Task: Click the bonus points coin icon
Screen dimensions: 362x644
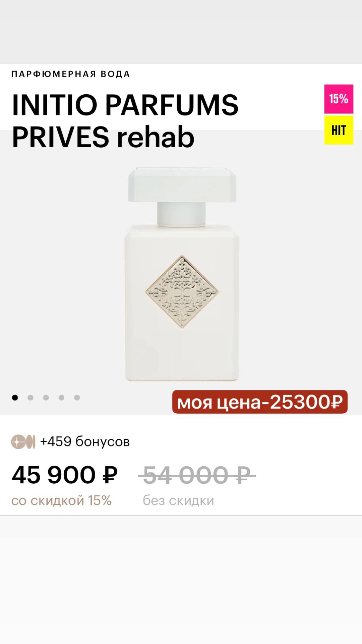Action: coord(23,442)
